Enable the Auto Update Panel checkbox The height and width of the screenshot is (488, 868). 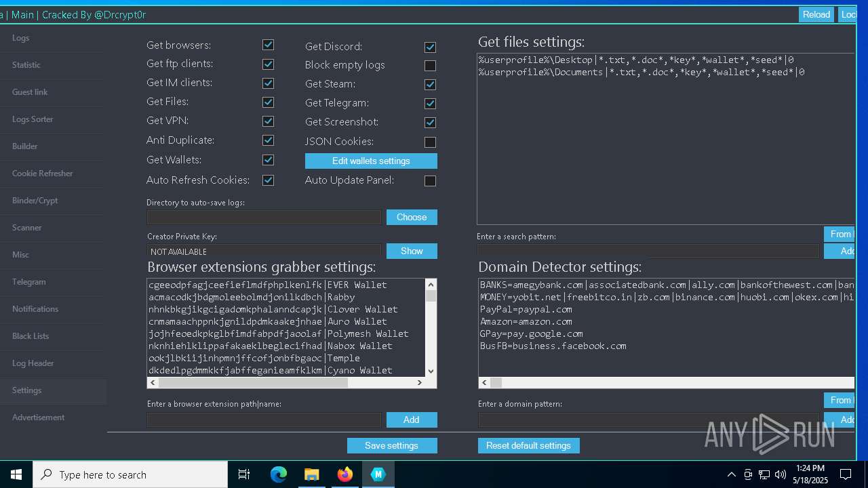click(430, 181)
